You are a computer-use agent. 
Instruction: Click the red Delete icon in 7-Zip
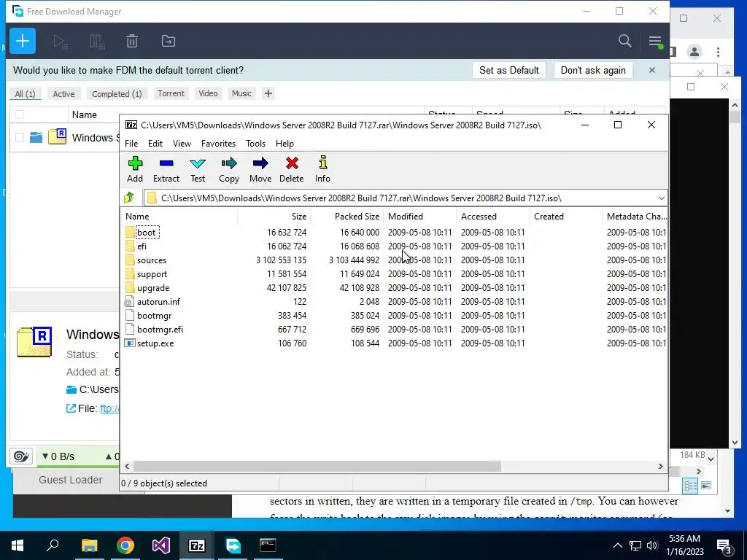[x=292, y=169]
